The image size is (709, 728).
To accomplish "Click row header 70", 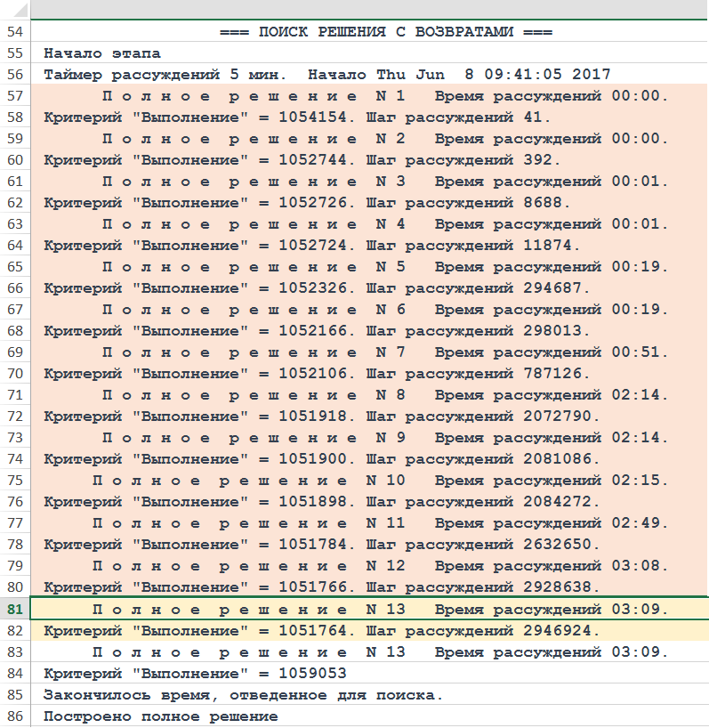I will tap(14, 374).
